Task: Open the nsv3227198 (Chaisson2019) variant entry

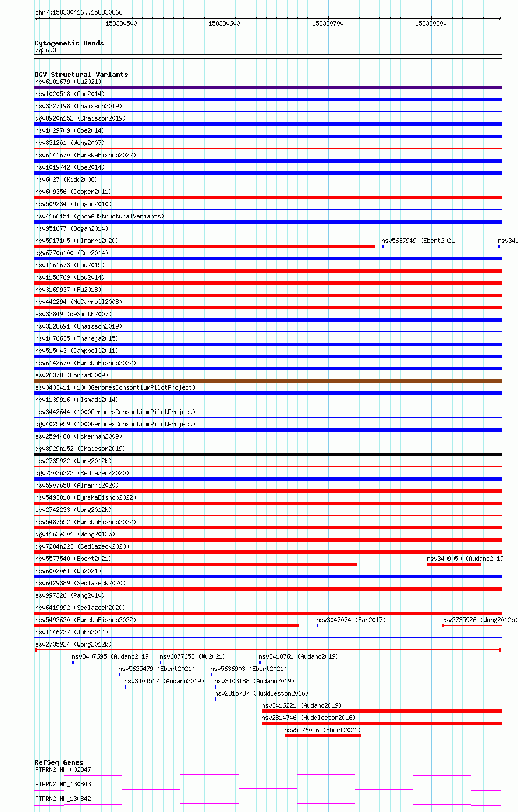Action: 79,106
